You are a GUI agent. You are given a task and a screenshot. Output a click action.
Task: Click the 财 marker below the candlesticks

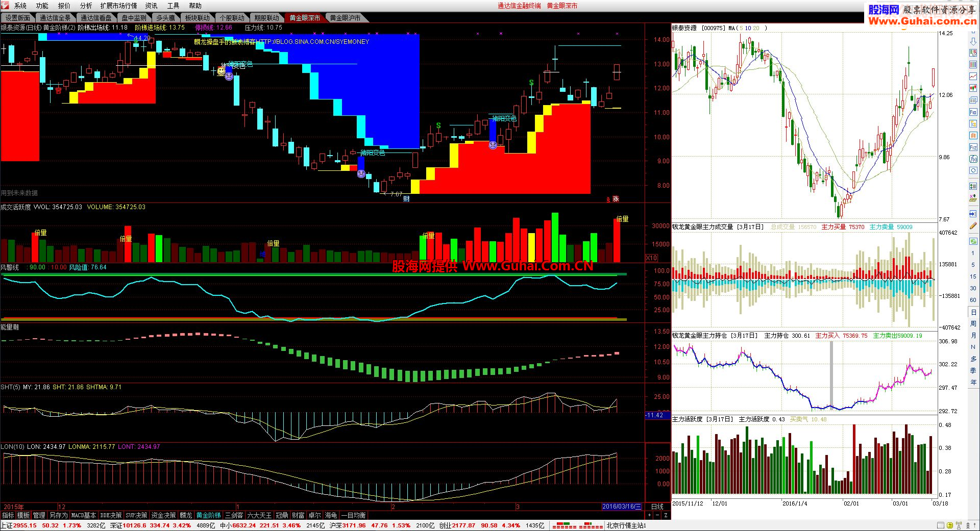coord(406,199)
